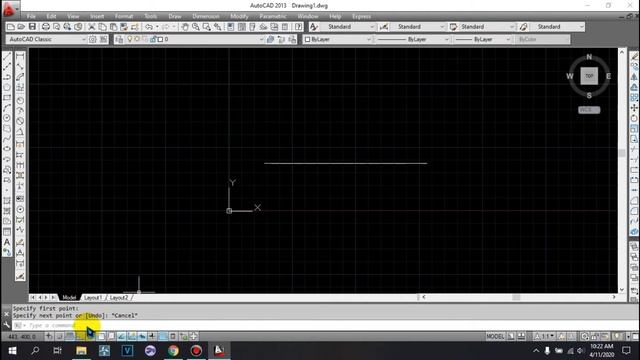Toggle Infer Constraints in status bar

49,336
